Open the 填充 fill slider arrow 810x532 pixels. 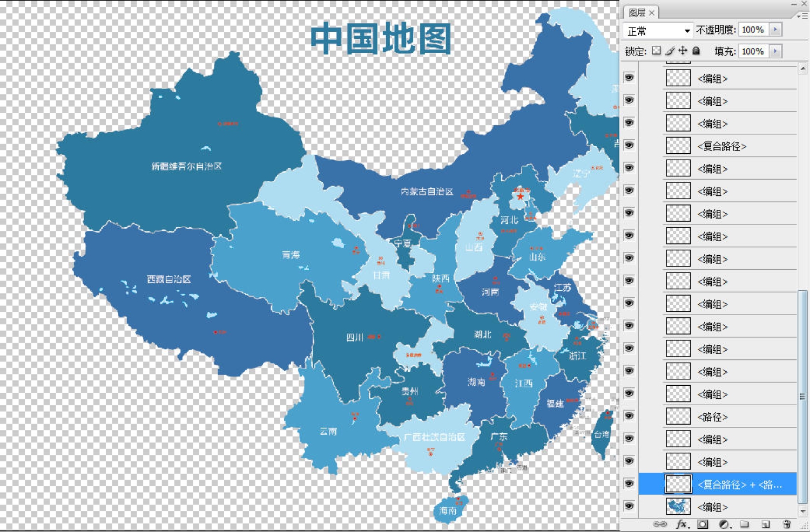click(x=776, y=51)
